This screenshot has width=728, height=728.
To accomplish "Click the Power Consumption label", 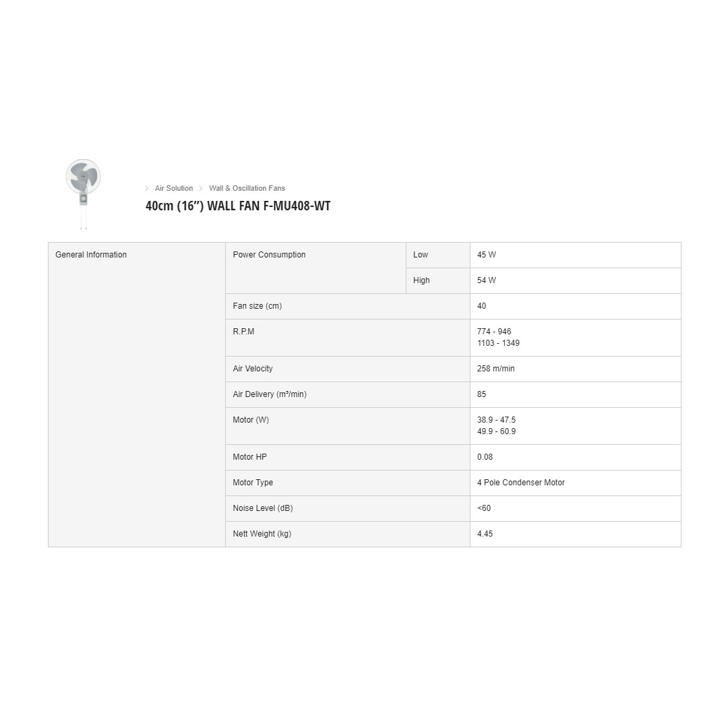I will (269, 255).
